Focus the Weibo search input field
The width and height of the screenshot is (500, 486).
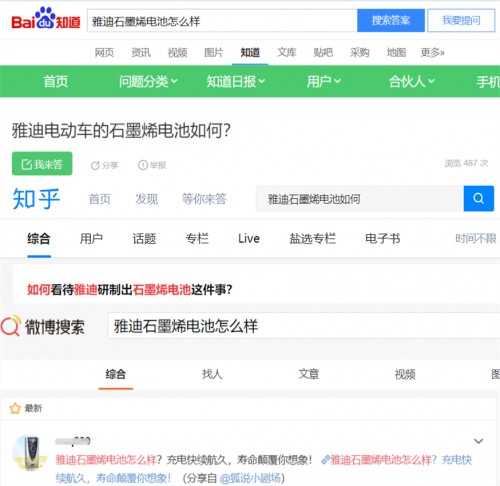[x=303, y=326]
